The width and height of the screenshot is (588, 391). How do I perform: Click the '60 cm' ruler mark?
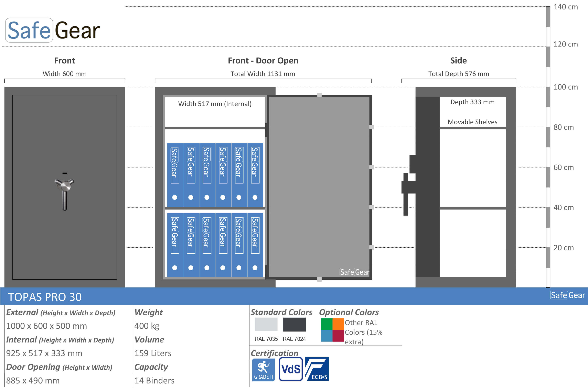click(564, 167)
